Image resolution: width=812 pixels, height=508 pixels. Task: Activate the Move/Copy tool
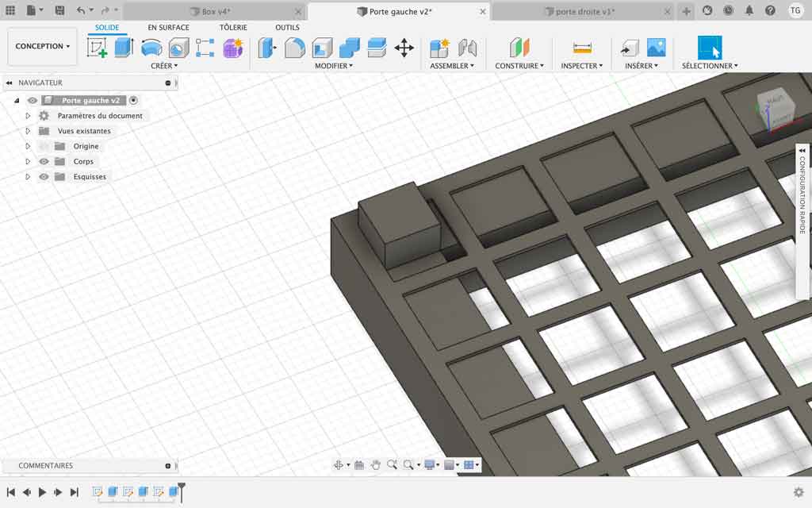404,48
